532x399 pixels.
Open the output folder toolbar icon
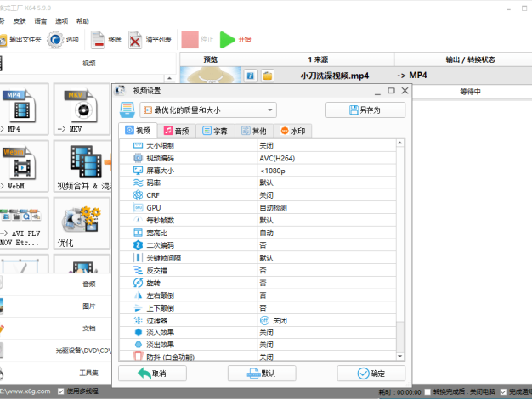click(x=3, y=40)
